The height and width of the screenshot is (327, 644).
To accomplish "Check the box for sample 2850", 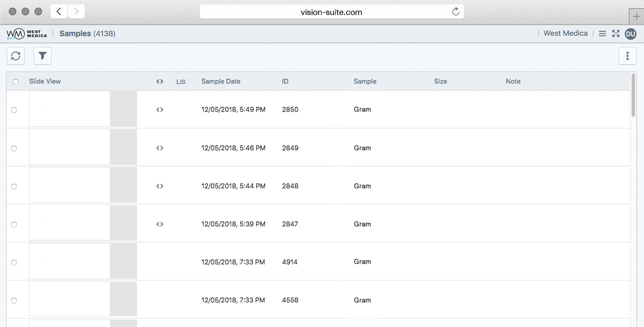I will tap(14, 110).
